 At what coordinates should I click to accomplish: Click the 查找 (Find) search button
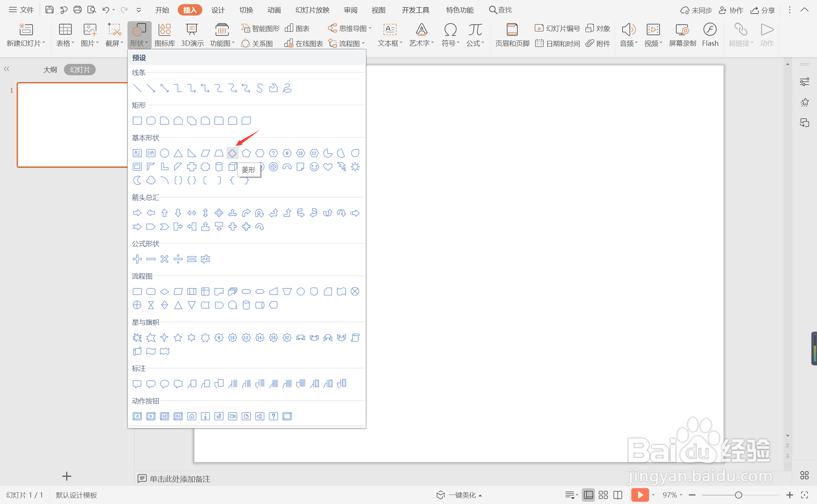[x=500, y=10]
